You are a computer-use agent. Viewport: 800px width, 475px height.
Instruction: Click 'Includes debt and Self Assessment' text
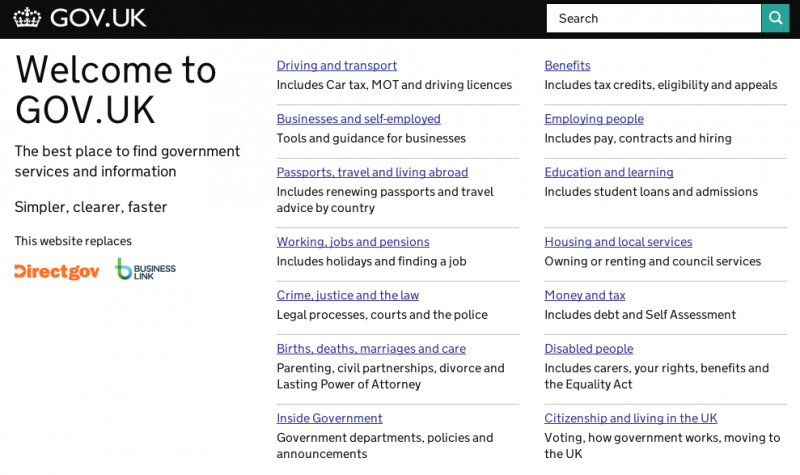tap(640, 314)
